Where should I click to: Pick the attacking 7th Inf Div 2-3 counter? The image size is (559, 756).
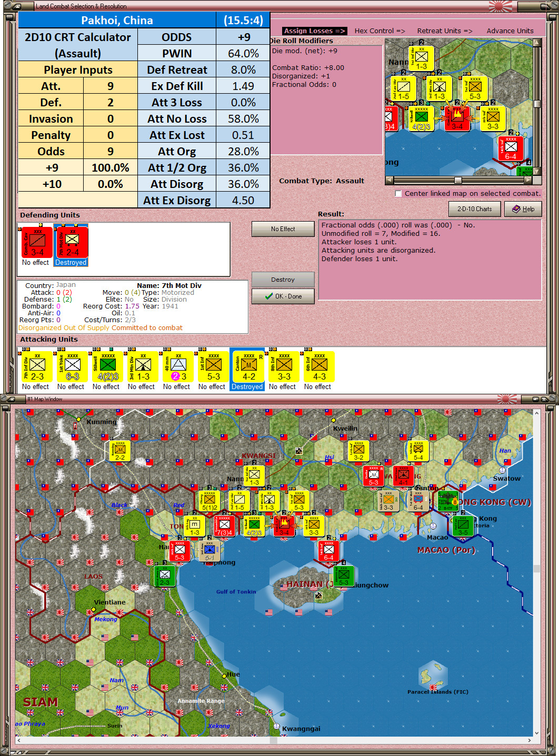click(37, 366)
